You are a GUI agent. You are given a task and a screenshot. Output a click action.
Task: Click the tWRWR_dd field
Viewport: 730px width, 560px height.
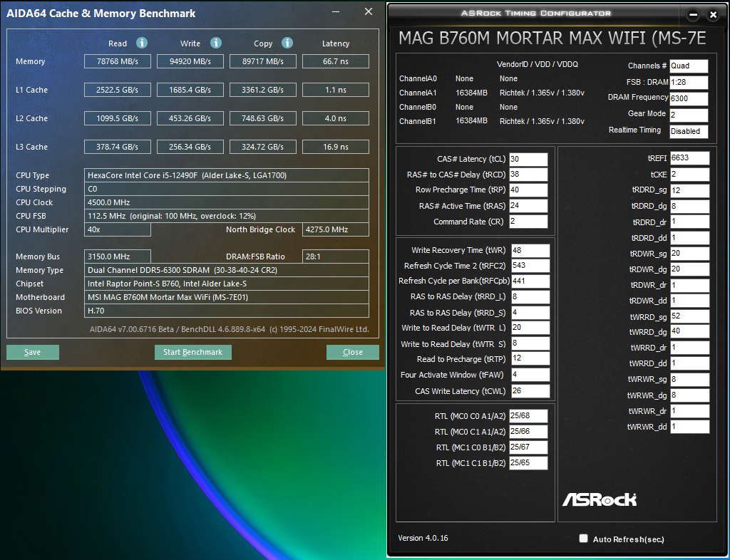coord(689,426)
